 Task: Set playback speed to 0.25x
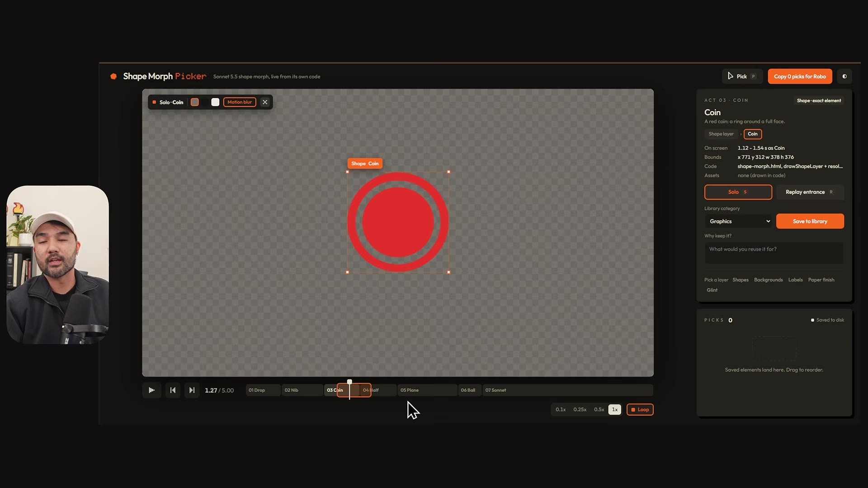click(x=580, y=409)
